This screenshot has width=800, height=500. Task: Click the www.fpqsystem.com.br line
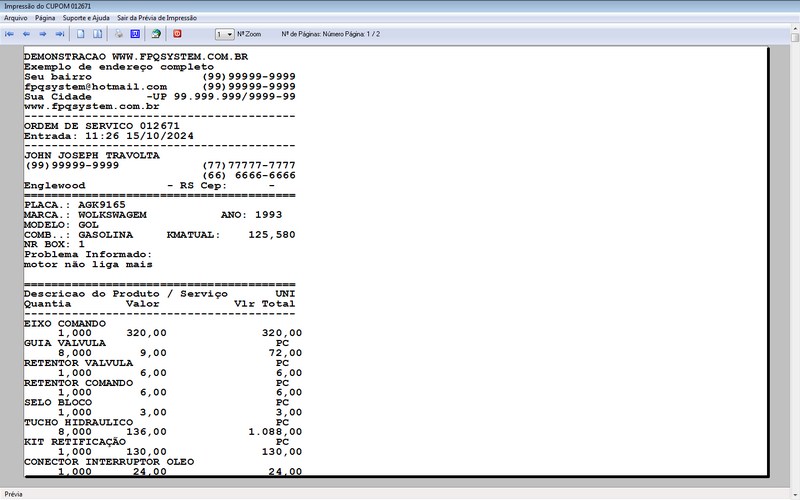pyautogui.click(x=92, y=107)
